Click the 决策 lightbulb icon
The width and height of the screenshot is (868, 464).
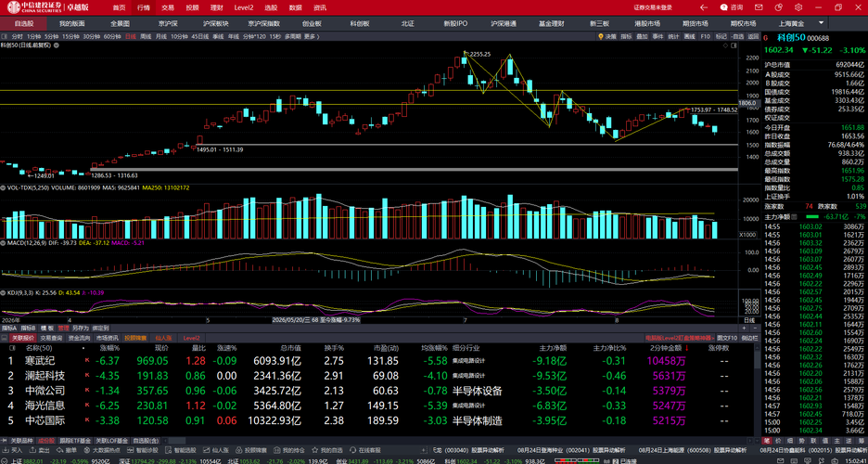(601, 36)
